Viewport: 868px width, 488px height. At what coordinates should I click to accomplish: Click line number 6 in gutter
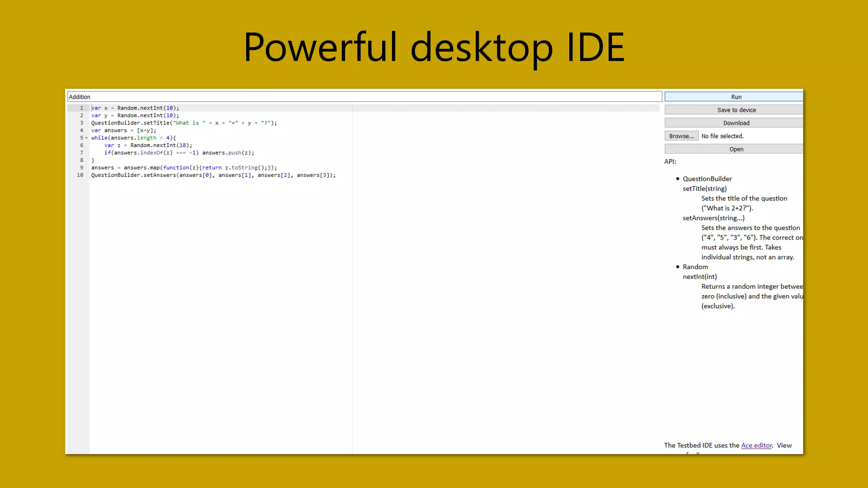tap(81, 145)
